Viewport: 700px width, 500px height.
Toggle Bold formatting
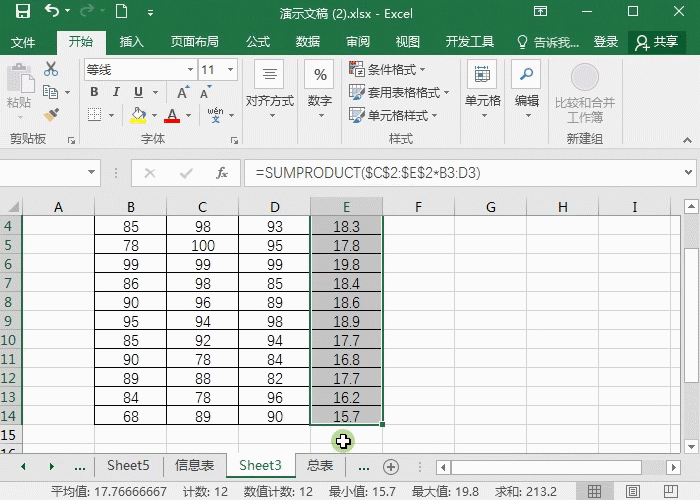click(x=94, y=92)
